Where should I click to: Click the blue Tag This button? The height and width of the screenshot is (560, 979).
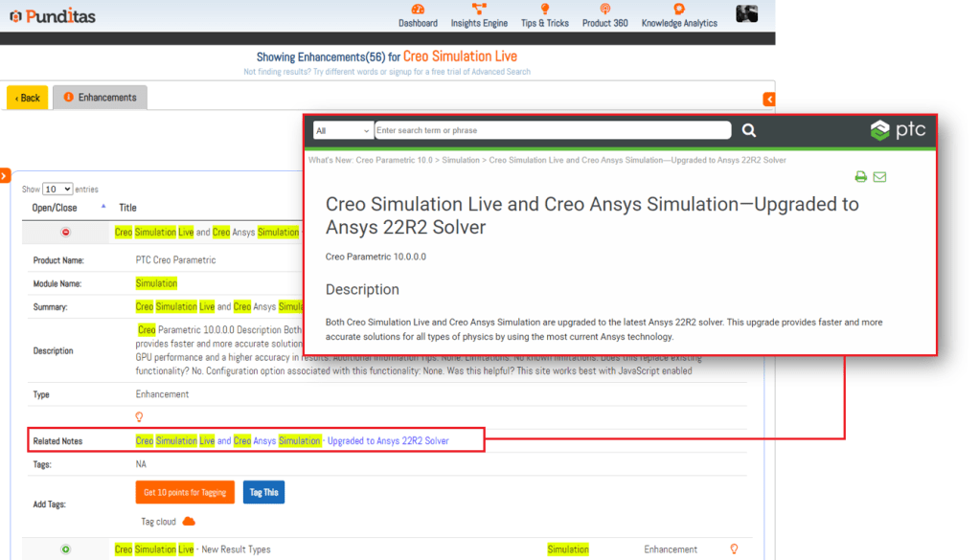click(263, 492)
